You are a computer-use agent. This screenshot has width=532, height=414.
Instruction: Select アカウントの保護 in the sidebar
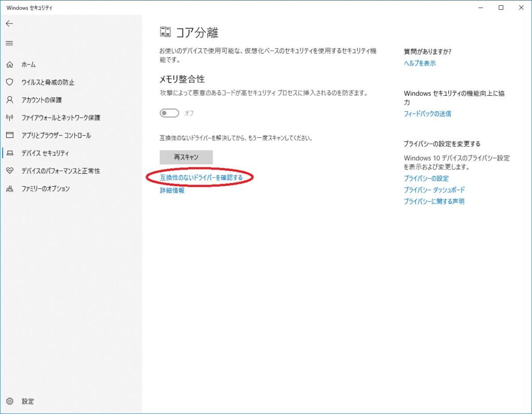42,100
